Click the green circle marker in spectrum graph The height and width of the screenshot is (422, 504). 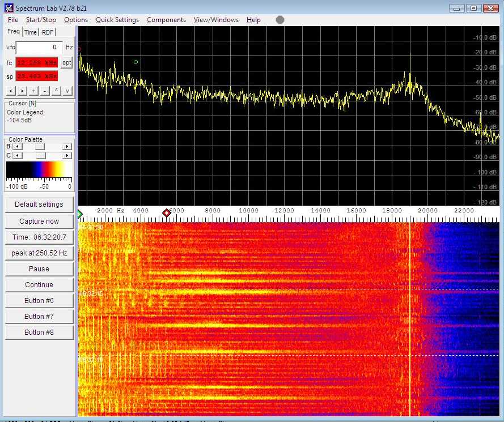pos(135,62)
